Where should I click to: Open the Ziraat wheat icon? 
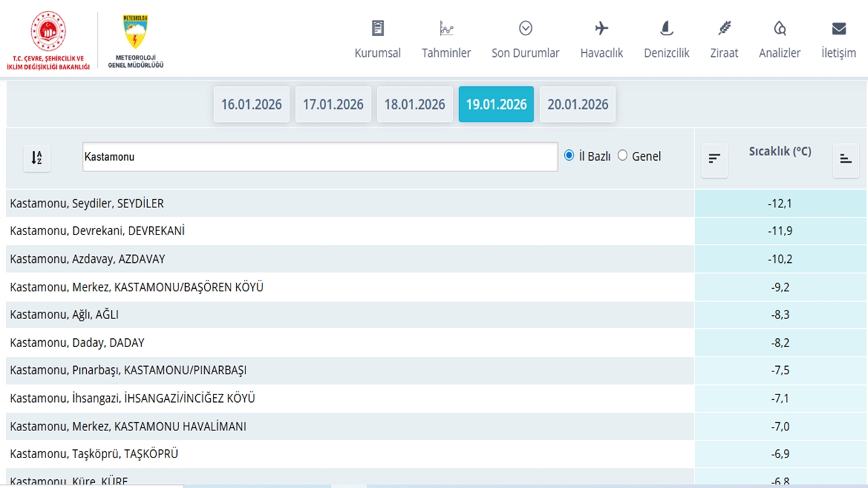(x=724, y=28)
